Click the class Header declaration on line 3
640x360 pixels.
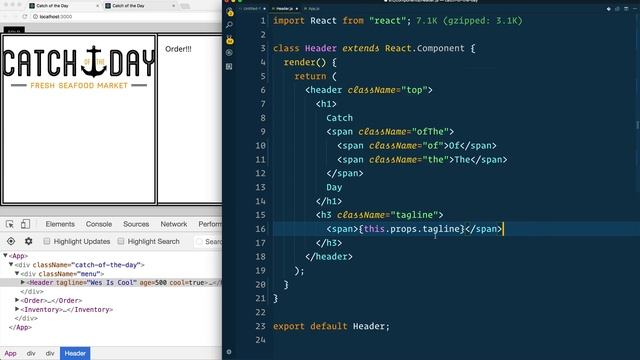coord(374,49)
